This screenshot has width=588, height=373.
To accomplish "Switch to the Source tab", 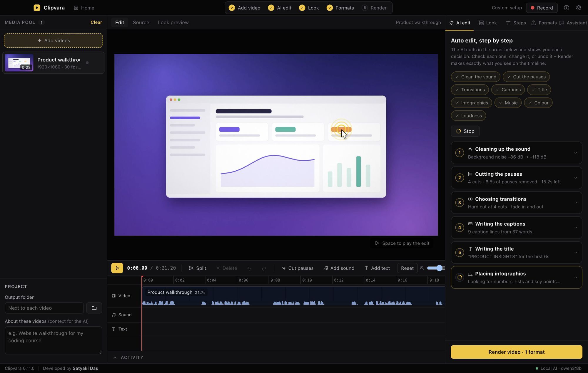I will 141,23.
